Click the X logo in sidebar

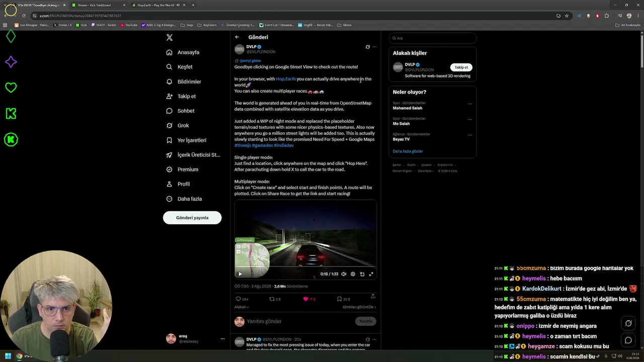[x=170, y=38]
